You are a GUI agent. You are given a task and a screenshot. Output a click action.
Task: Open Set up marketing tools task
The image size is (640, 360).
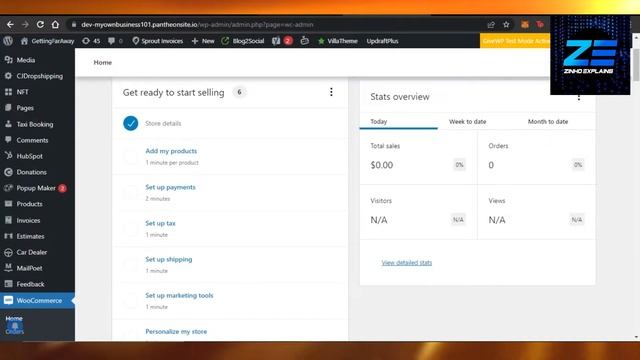pos(179,296)
